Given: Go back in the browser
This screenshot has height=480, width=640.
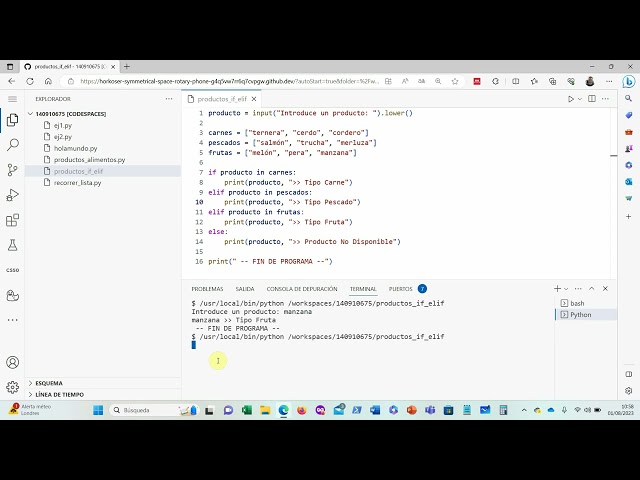Looking at the screenshot, I should pyautogui.click(x=11, y=81).
